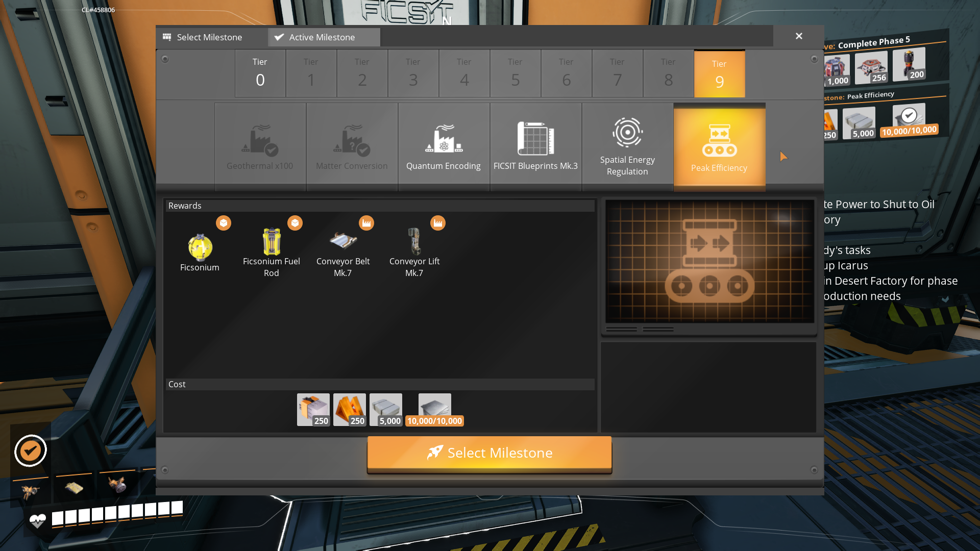Select the completed Geothermal x100 milestone
980x551 pixels.
click(x=260, y=147)
